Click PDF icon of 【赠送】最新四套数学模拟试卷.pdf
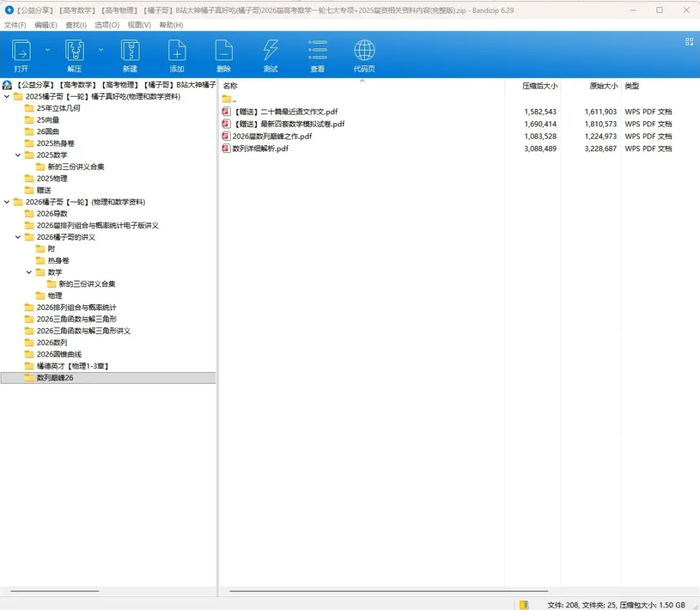 (x=226, y=124)
